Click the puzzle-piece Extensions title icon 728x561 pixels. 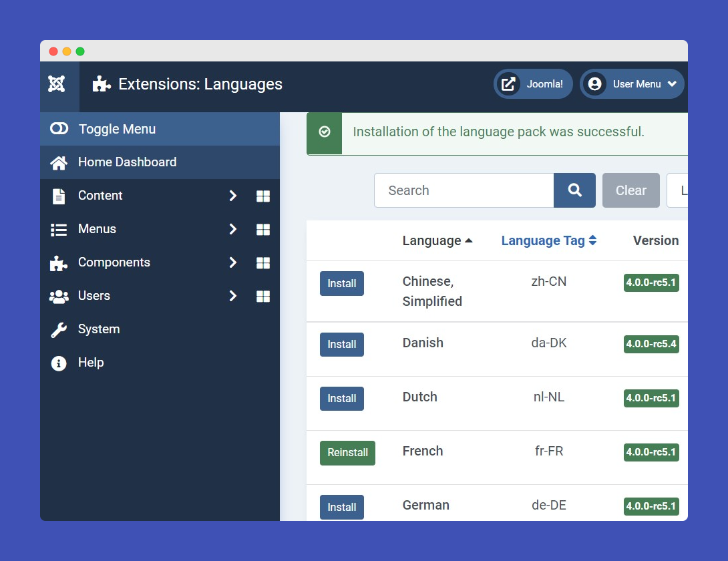102,84
